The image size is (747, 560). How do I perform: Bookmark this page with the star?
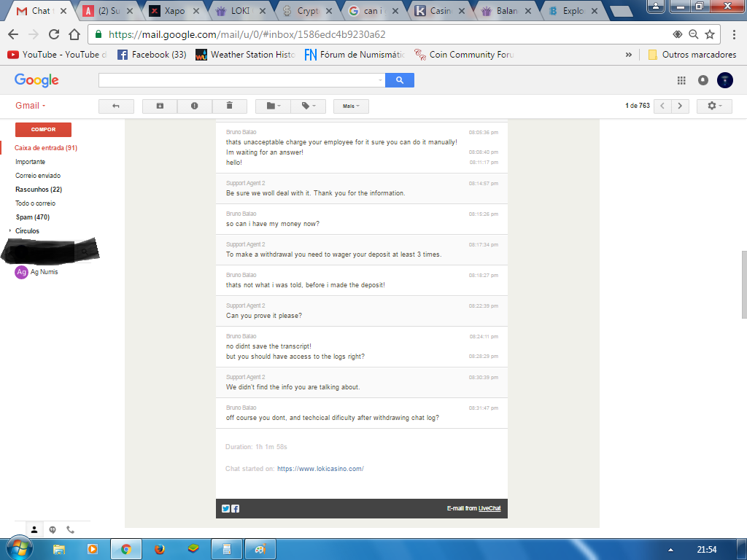pyautogui.click(x=710, y=34)
